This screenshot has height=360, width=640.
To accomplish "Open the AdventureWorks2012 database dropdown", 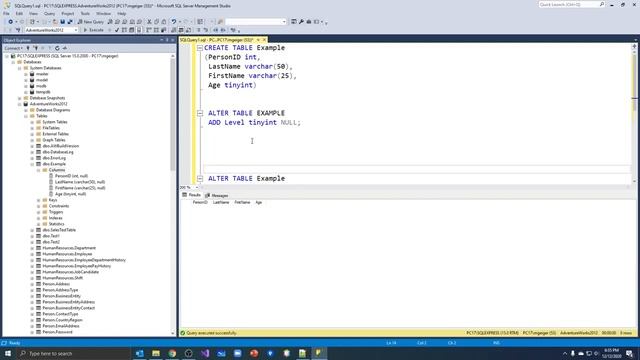I will tap(51, 30).
